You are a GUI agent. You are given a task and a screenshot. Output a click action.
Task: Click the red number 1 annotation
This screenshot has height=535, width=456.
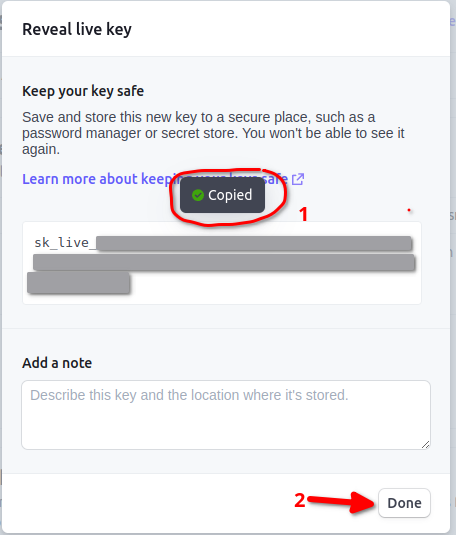pyautogui.click(x=303, y=214)
